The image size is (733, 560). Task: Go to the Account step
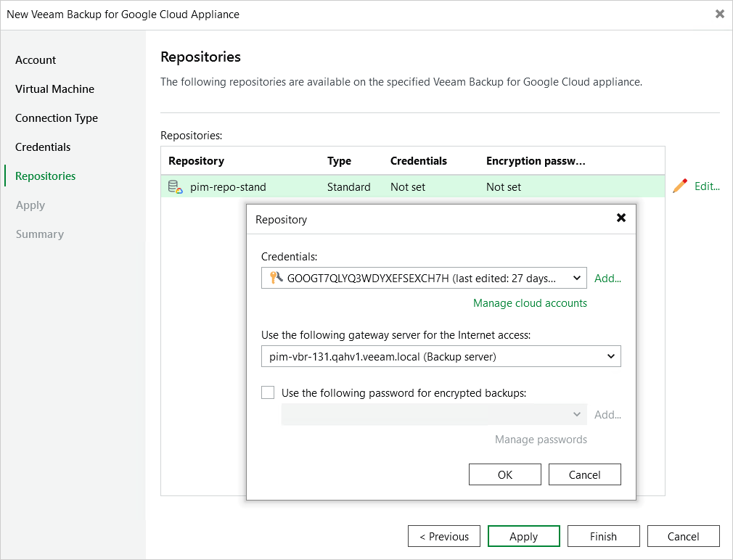point(36,59)
